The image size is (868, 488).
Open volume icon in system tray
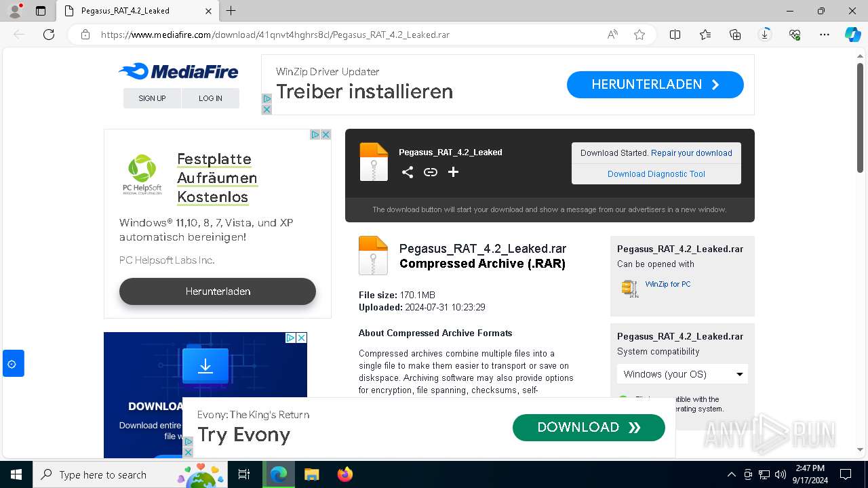[781, 474]
